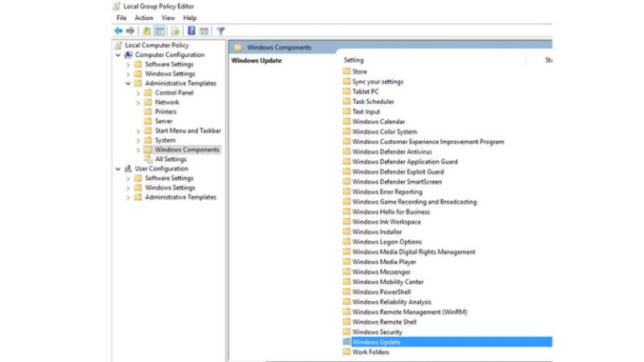This screenshot has height=362, width=644.
Task: Select Windows Calendar in the list
Action: coord(378,122)
